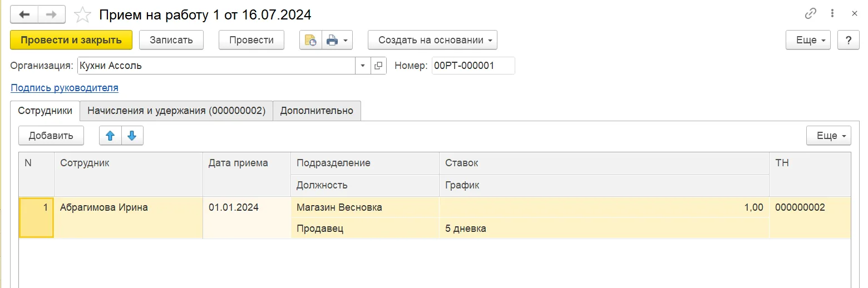Screen dimensions: 868x288
Task: Switch to the Дополнительно tab
Action: pyautogui.click(x=317, y=111)
